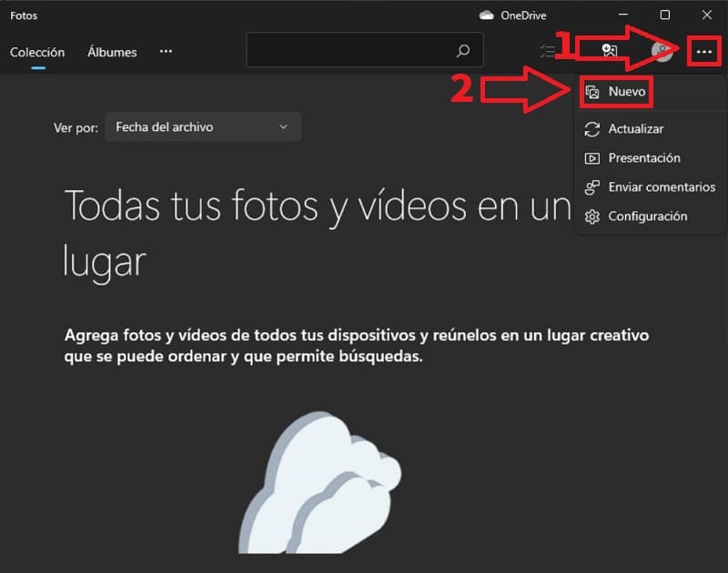Focus the search input field
728x573 pixels.
(365, 50)
